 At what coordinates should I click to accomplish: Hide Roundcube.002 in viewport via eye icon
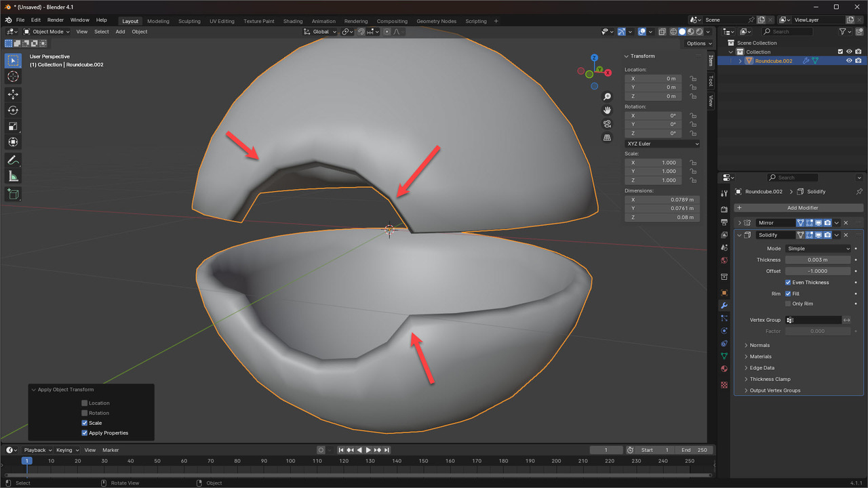(848, 61)
